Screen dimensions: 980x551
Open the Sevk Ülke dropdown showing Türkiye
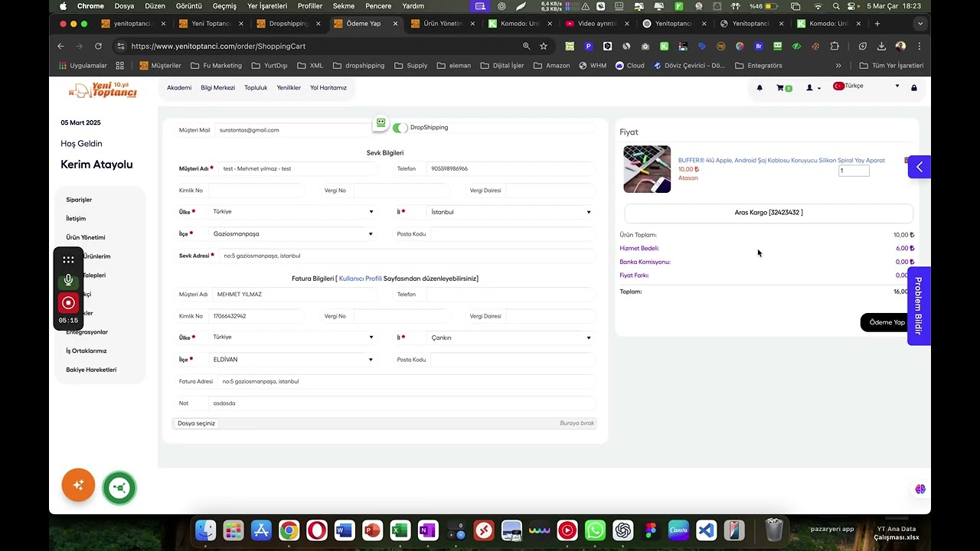(293, 212)
